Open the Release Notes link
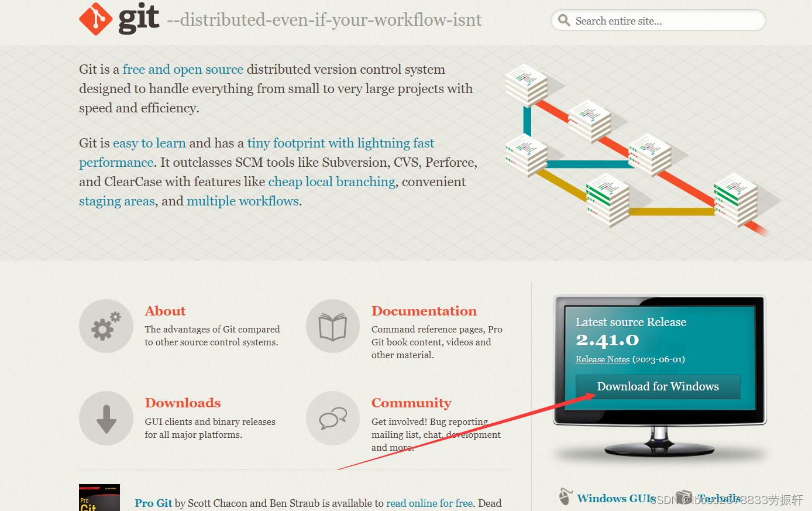This screenshot has height=511, width=812. pyautogui.click(x=603, y=359)
